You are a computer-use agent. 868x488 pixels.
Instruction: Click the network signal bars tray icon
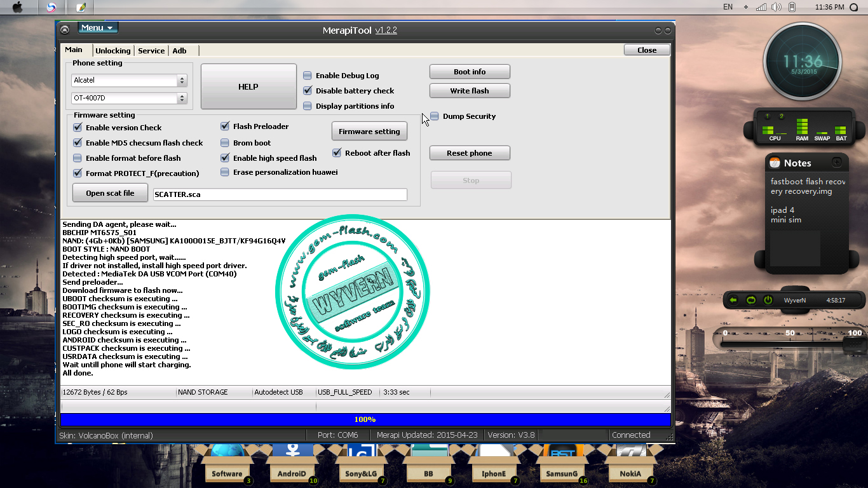point(761,7)
